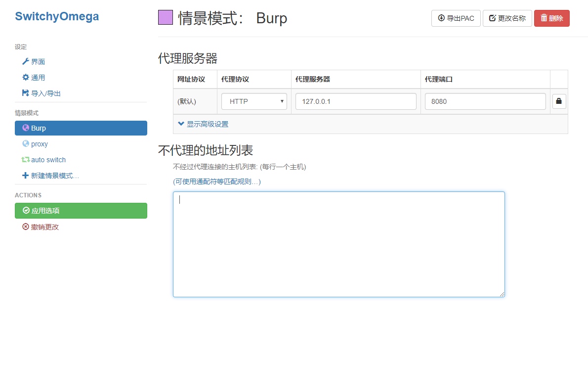Open the HTTP proxy protocol dropdown
Image resolution: width=588 pixels, height=366 pixels.
[254, 101]
